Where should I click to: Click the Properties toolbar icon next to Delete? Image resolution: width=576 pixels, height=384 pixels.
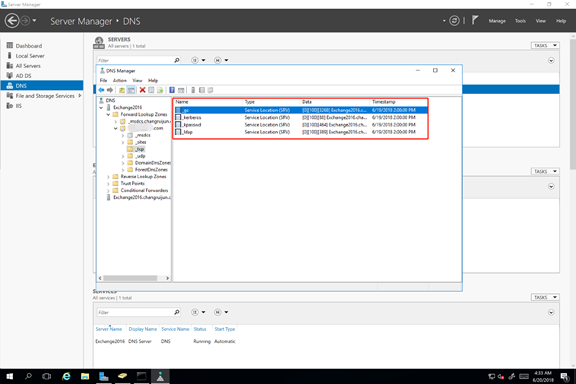click(151, 90)
